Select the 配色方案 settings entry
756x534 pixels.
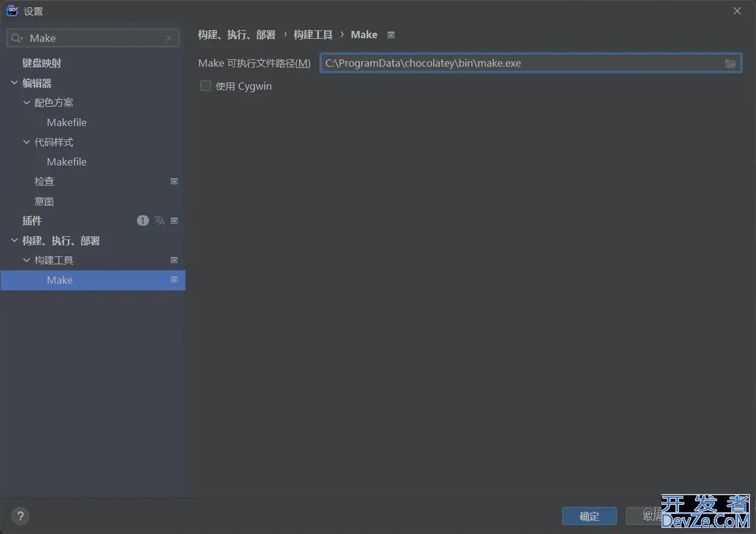[54, 102]
